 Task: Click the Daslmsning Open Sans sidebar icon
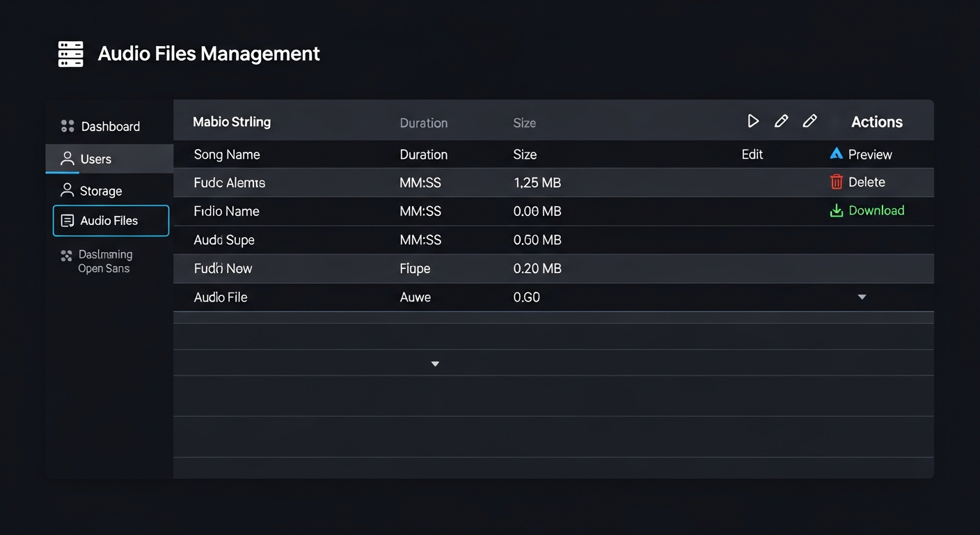[67, 256]
